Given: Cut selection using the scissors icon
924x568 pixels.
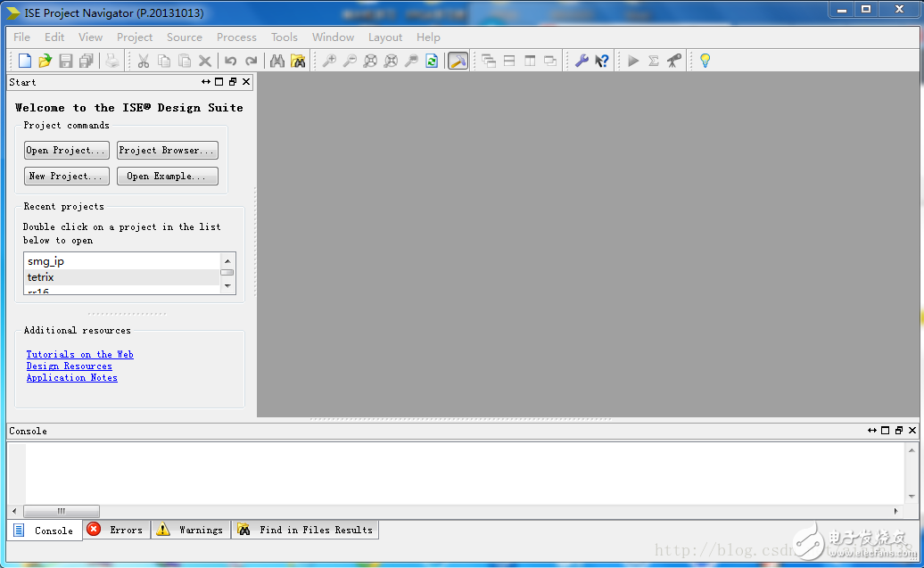Looking at the screenshot, I should point(143,60).
